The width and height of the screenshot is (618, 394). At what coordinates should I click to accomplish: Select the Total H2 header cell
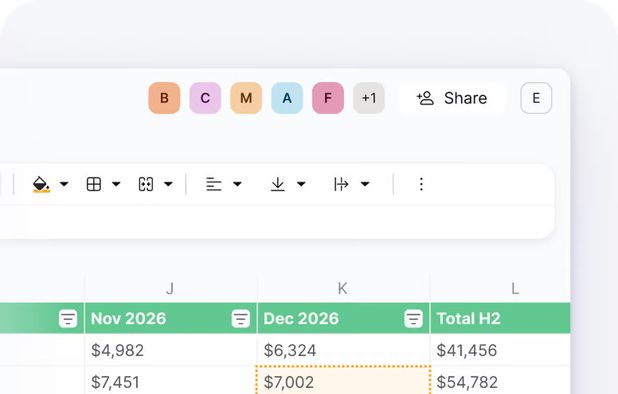tap(501, 318)
